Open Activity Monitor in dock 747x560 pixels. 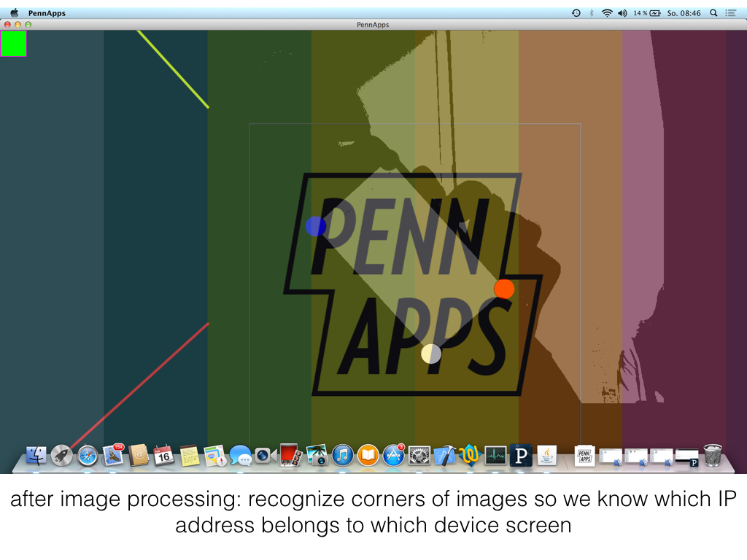[x=495, y=456]
